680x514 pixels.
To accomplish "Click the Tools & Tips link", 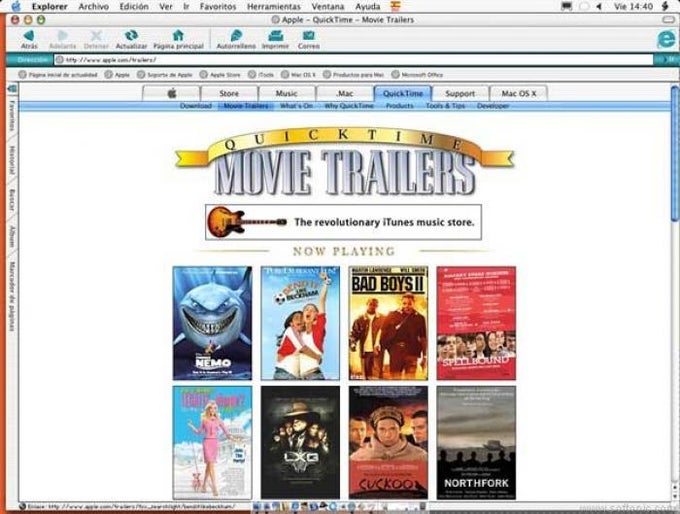I will tap(445, 106).
